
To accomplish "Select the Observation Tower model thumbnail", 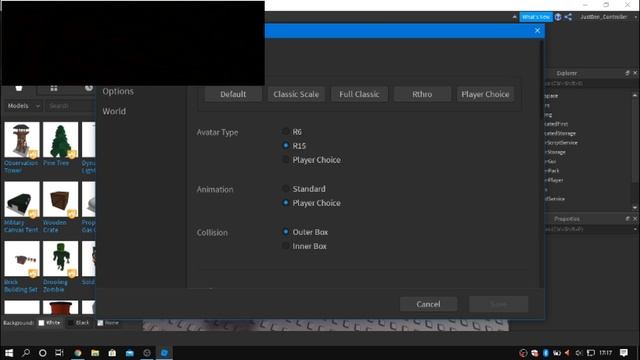I will point(22,140).
